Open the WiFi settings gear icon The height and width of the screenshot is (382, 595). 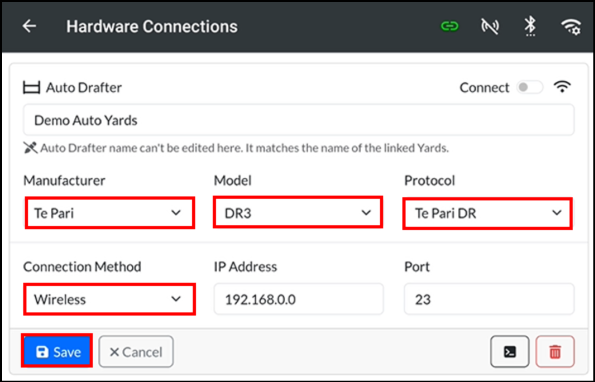[x=571, y=27]
